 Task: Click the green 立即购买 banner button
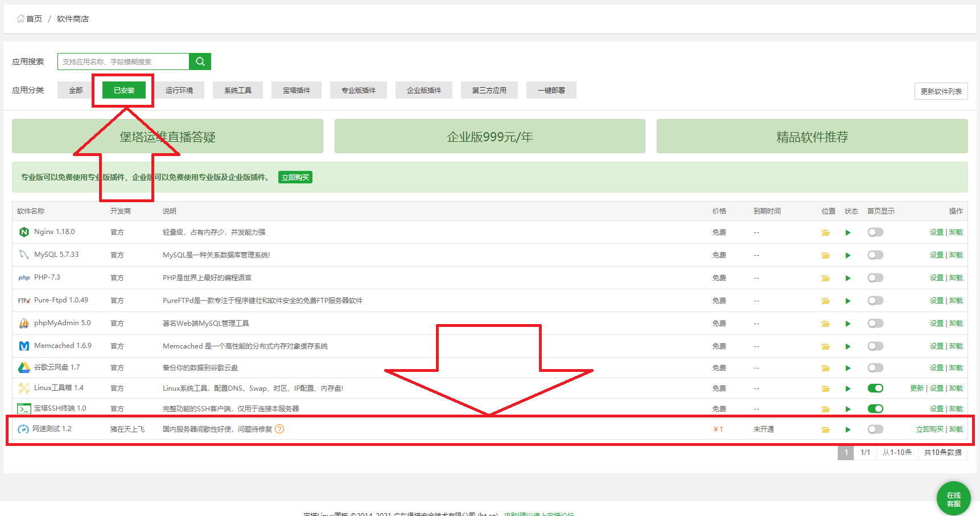pyautogui.click(x=295, y=177)
